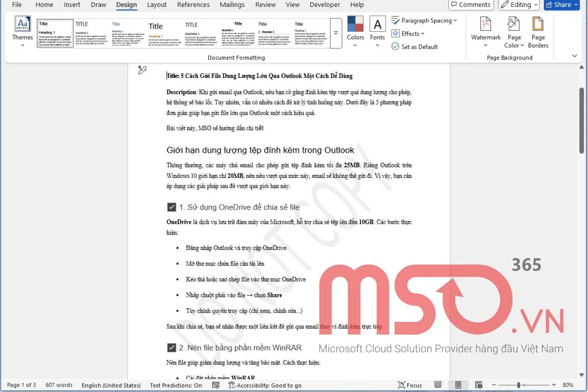Expand the Paragraph Spacing dropdown
The width and height of the screenshot is (588, 392).
tap(424, 21)
